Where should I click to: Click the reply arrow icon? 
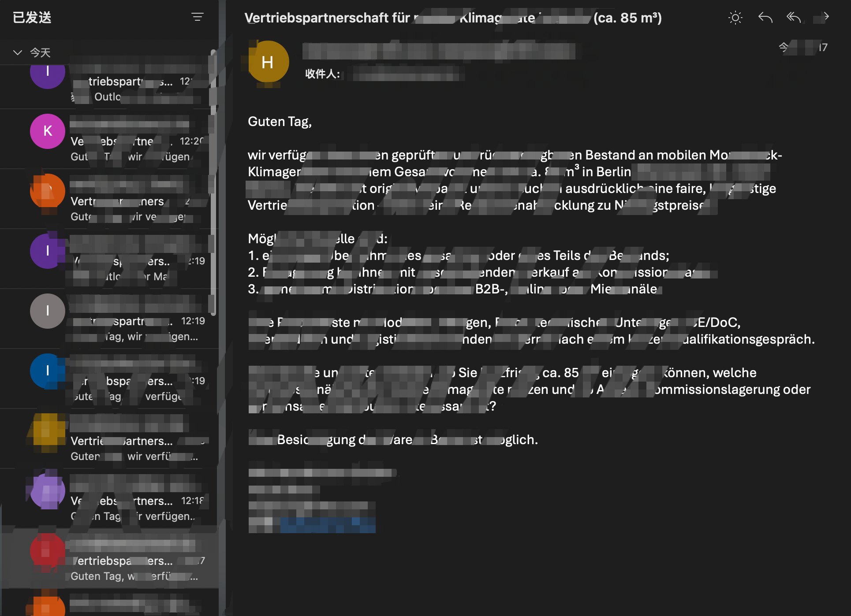click(765, 18)
